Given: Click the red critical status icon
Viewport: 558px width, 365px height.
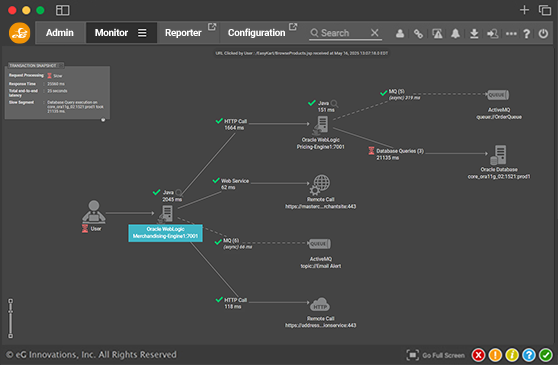Looking at the screenshot, I should click(x=478, y=355).
